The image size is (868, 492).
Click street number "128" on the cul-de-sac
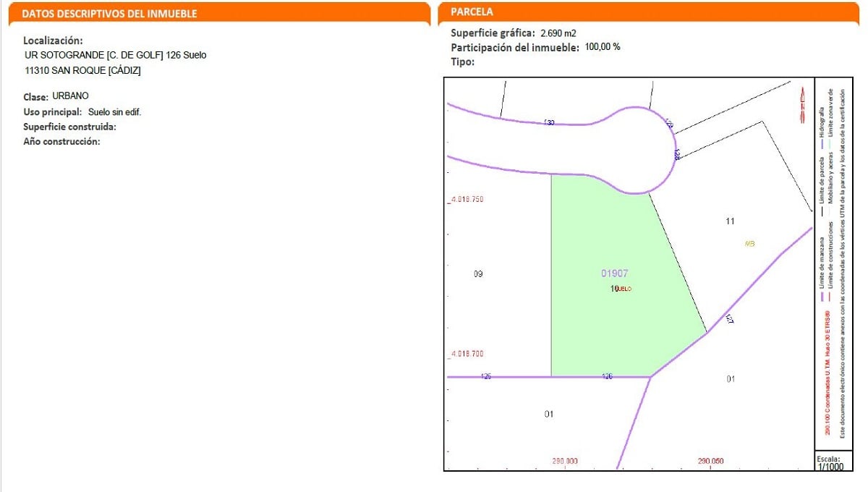click(x=676, y=155)
